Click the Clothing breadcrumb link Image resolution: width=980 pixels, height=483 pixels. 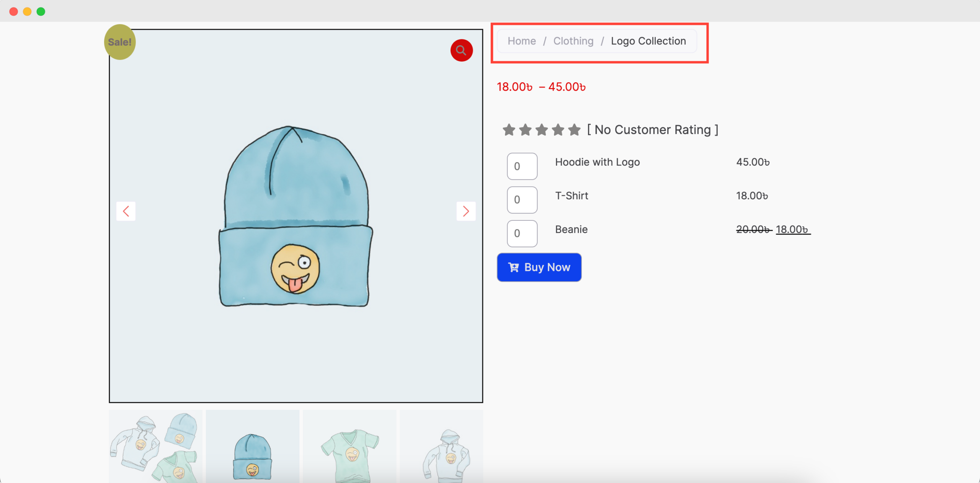(573, 40)
